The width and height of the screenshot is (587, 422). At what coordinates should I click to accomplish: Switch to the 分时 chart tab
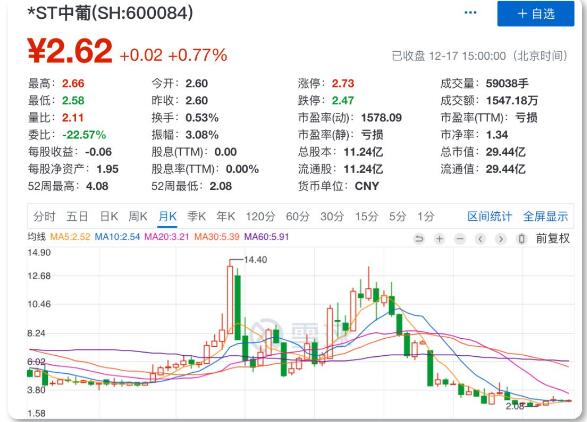[x=44, y=216]
